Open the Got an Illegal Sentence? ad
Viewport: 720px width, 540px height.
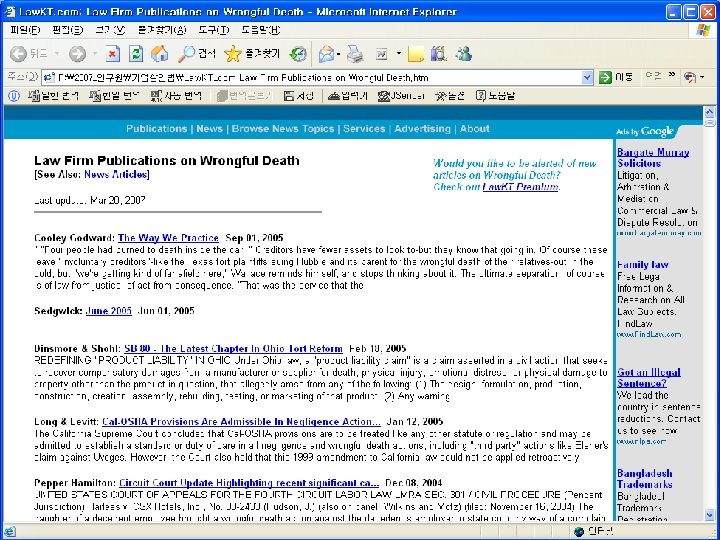[649, 377]
